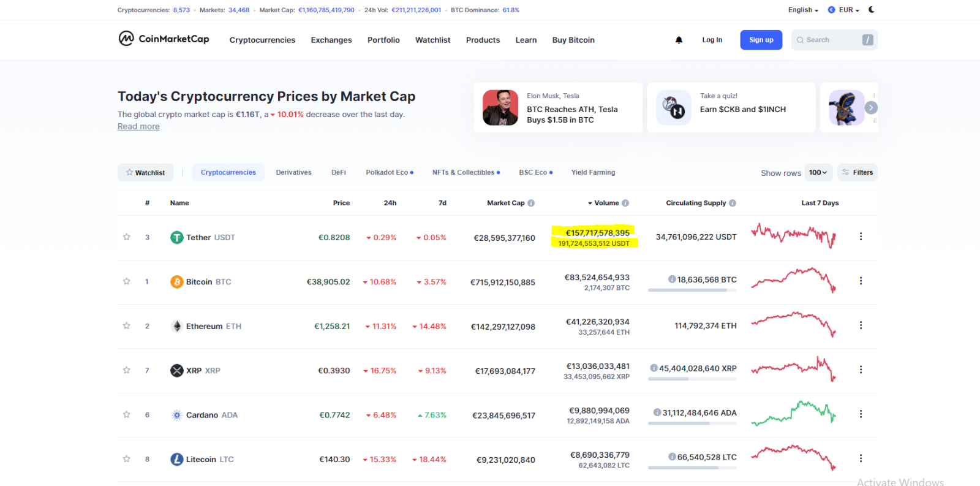Click the XRP coin icon
This screenshot has width=980, height=486.
177,370
